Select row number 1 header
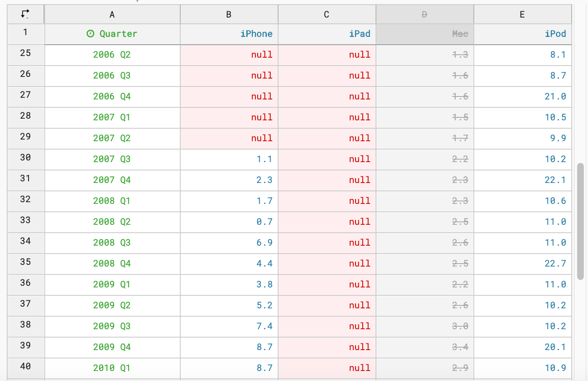The height and width of the screenshot is (381, 588). [x=26, y=32]
